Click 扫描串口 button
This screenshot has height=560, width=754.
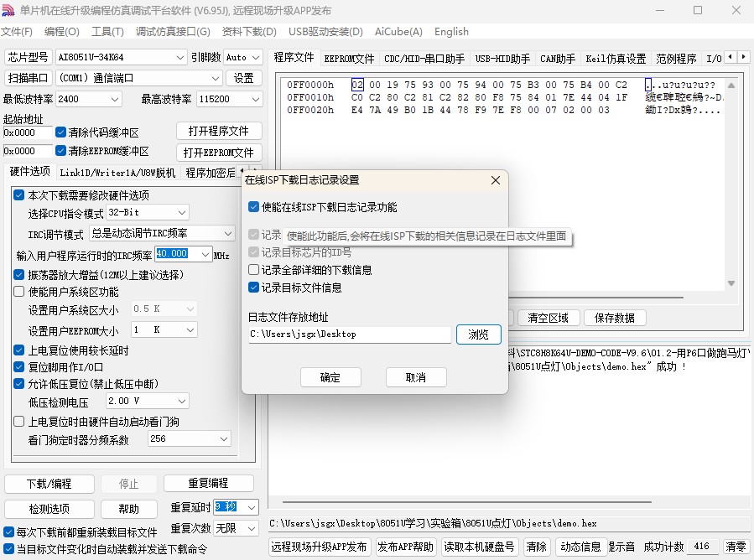coord(28,78)
